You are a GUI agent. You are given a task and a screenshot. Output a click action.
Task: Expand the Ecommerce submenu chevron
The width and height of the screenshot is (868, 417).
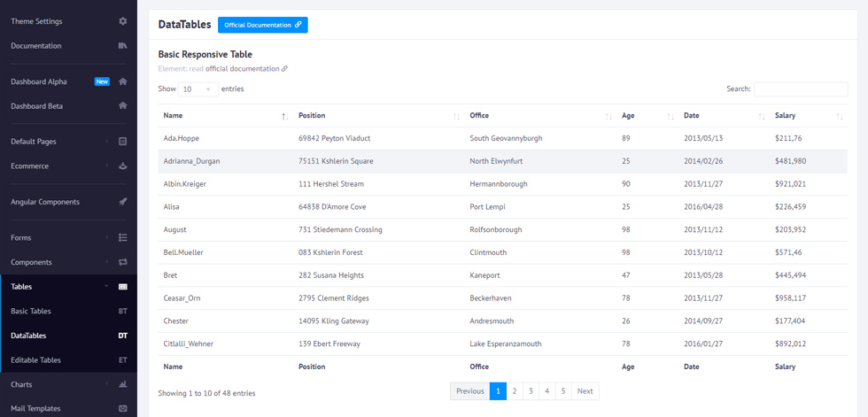tap(107, 166)
